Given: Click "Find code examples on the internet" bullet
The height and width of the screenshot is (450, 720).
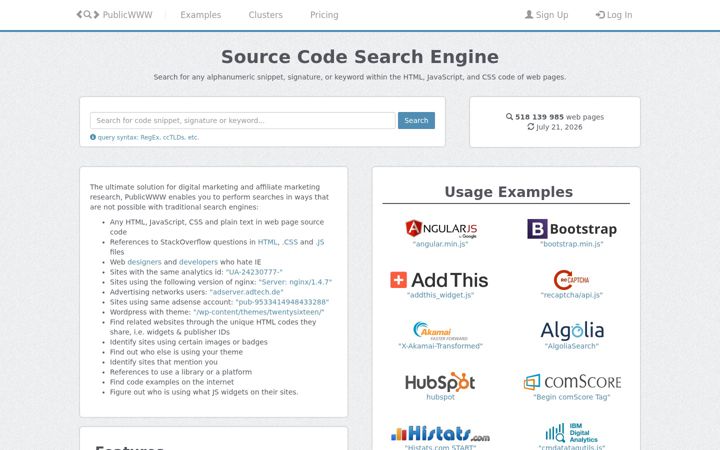Looking at the screenshot, I should click(x=172, y=382).
